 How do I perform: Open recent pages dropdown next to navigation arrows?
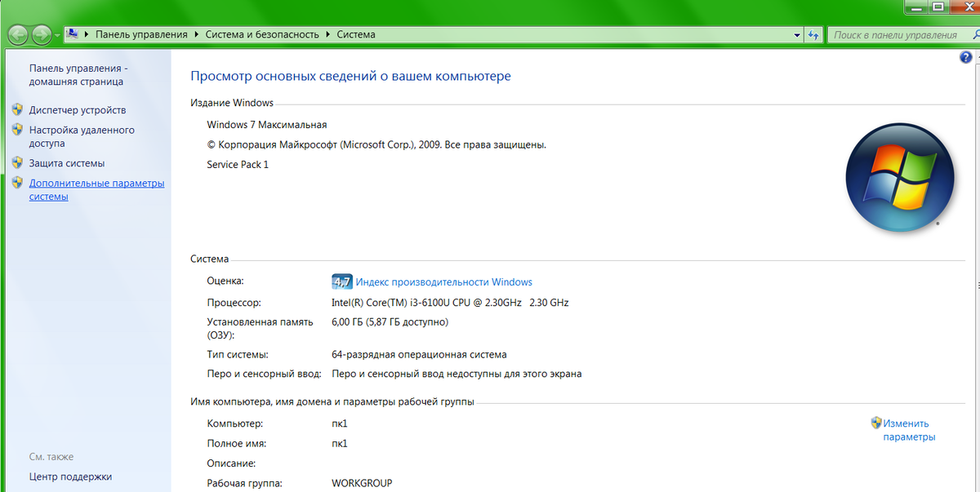click(x=57, y=36)
